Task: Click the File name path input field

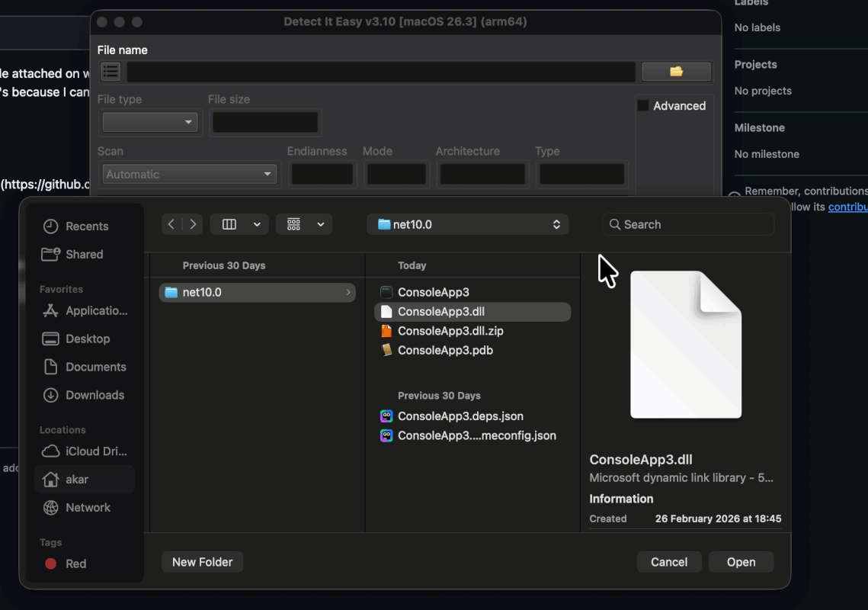Action: pos(381,72)
